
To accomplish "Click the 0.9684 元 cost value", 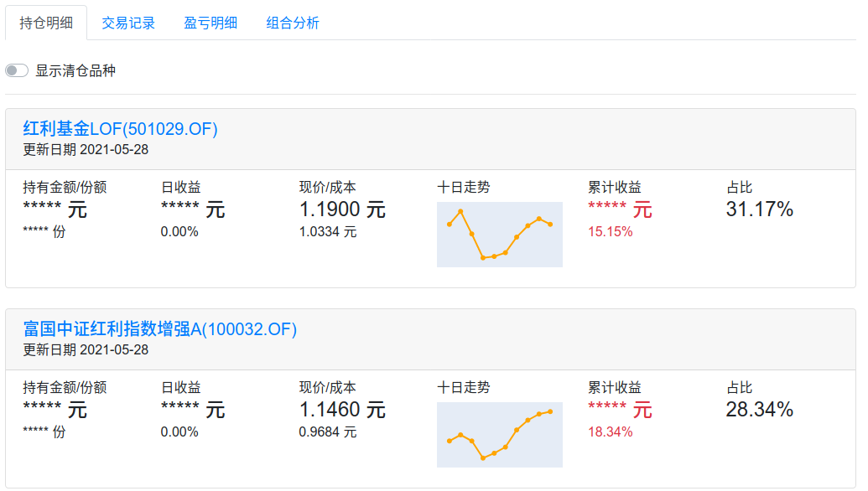I will point(328,432).
